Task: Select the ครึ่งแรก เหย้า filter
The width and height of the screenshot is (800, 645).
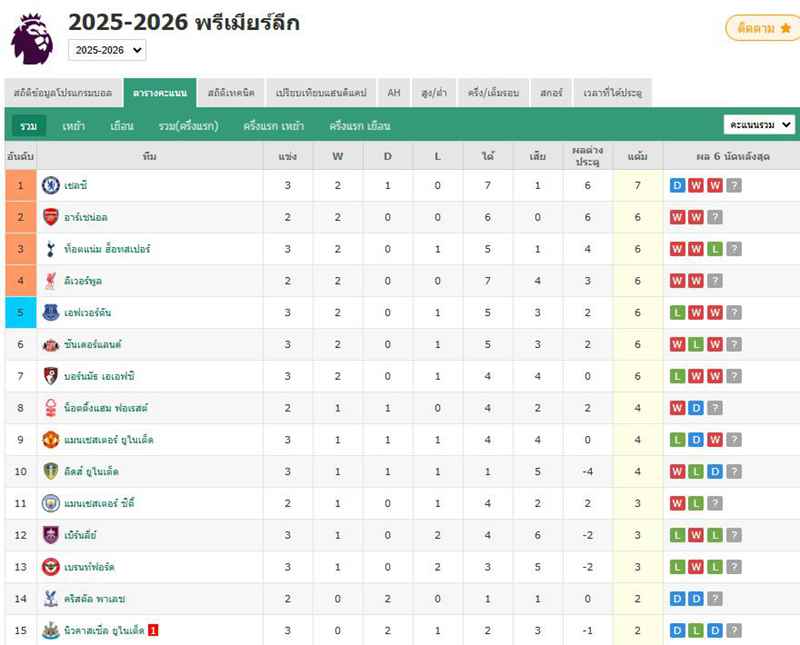Action: tap(273, 126)
